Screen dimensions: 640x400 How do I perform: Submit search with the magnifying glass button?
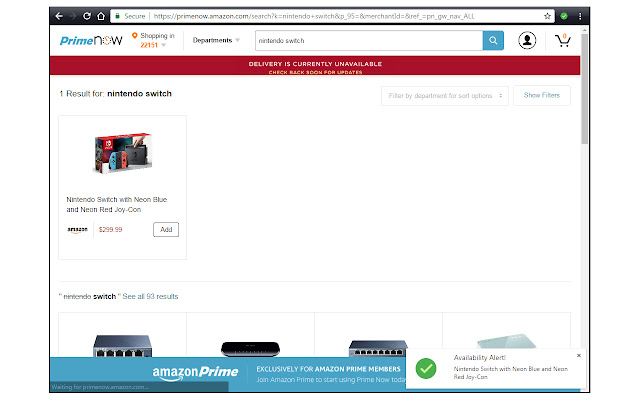(493, 40)
